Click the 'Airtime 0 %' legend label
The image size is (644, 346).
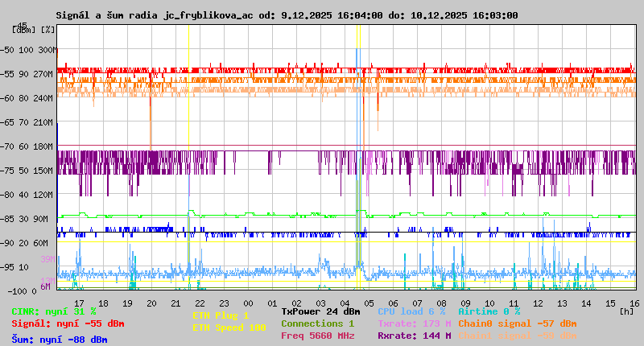pyautogui.click(x=489, y=311)
